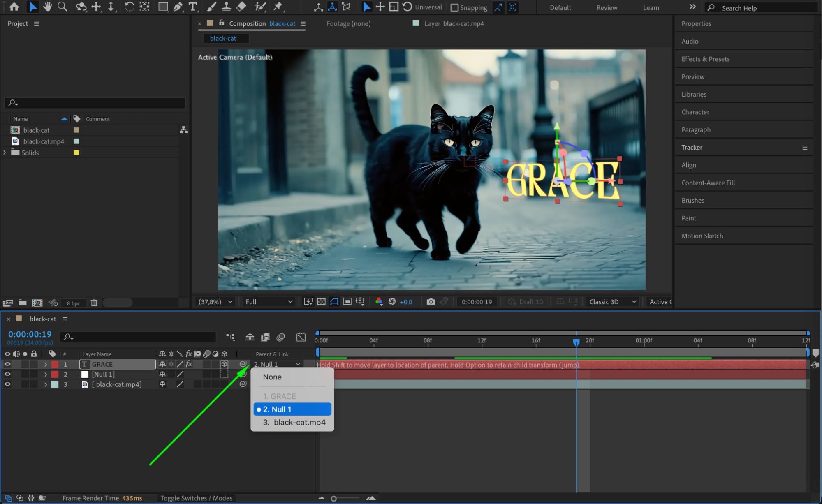The width and height of the screenshot is (822, 504).
Task: Click Toggle Switches / Modes button
Action: (196, 498)
